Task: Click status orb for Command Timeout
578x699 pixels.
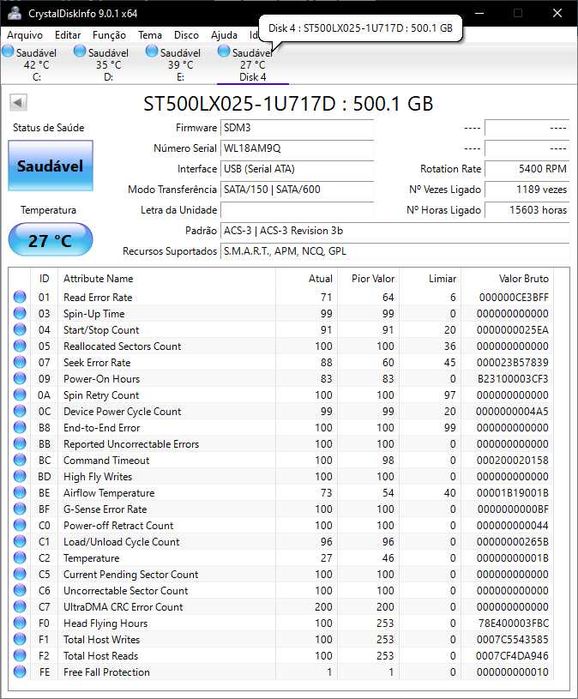Action: pyautogui.click(x=20, y=460)
